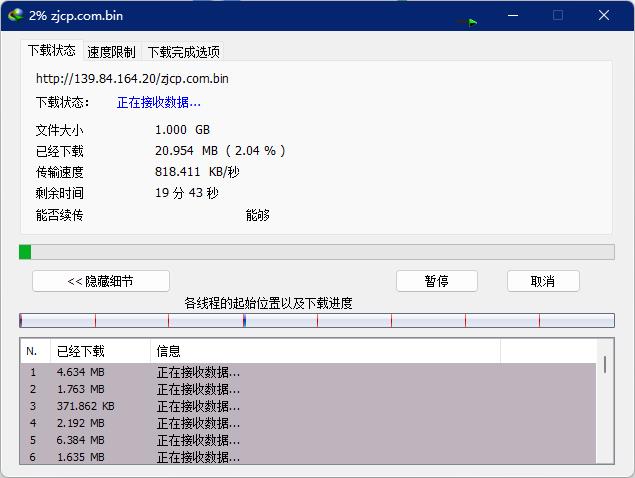Select thread 1 row with 4.634 MB
This screenshot has width=635, height=478.
coord(200,372)
